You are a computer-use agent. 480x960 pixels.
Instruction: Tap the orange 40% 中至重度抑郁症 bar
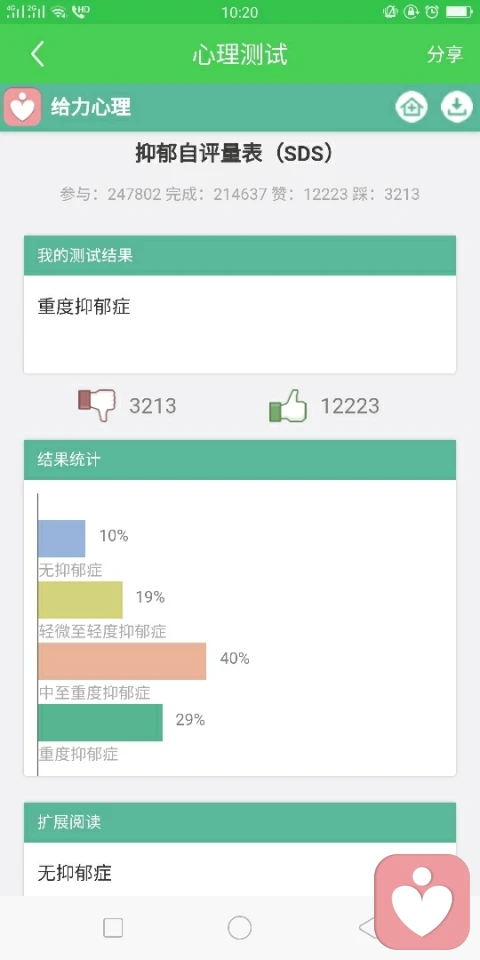coord(122,661)
